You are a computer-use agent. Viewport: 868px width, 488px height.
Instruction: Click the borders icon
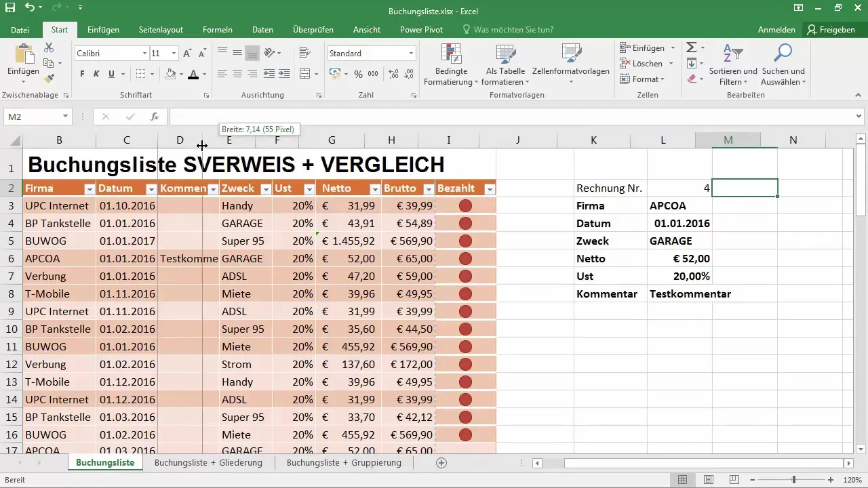point(140,74)
